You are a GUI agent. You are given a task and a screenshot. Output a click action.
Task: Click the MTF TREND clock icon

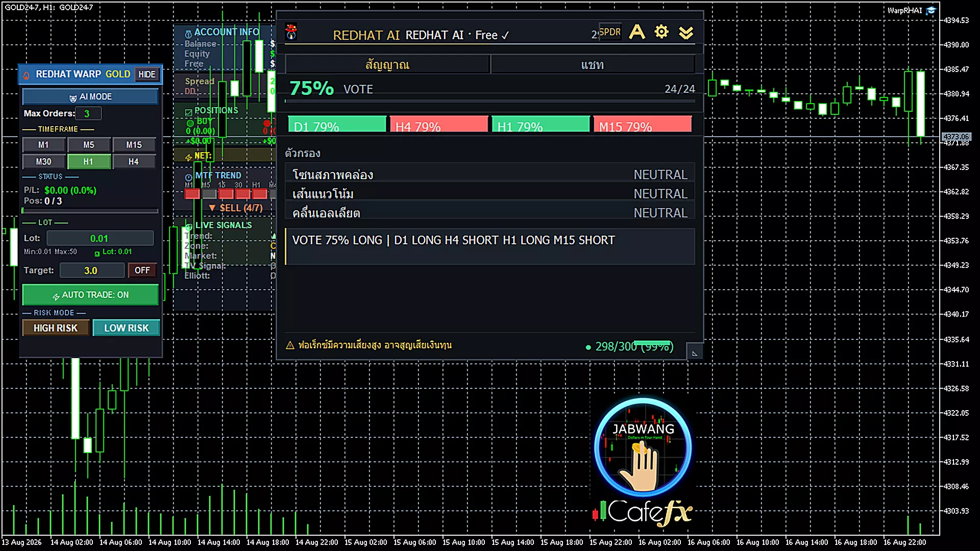point(189,178)
